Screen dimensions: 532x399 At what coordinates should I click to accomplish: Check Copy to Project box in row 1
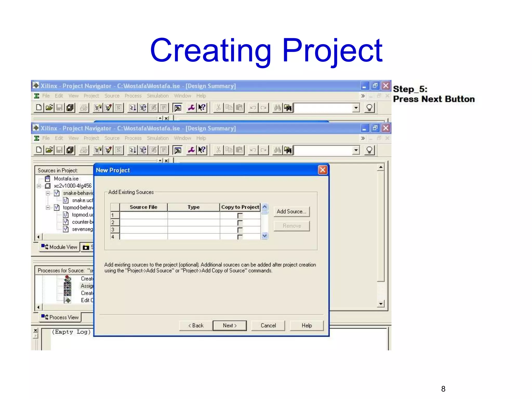(x=240, y=216)
